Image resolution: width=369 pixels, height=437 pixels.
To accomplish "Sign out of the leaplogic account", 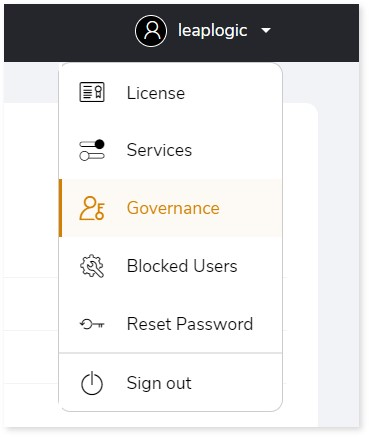I will pyautogui.click(x=171, y=383).
